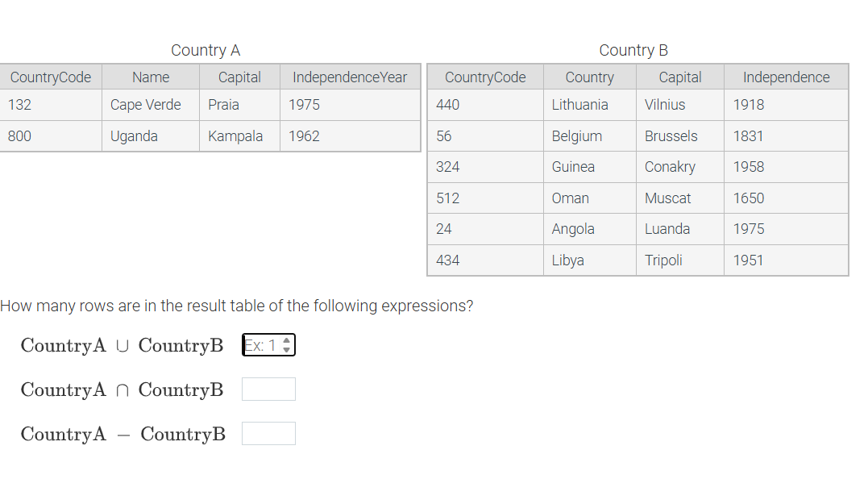Select the Country B table title
The image size is (868, 479).
tap(633, 50)
